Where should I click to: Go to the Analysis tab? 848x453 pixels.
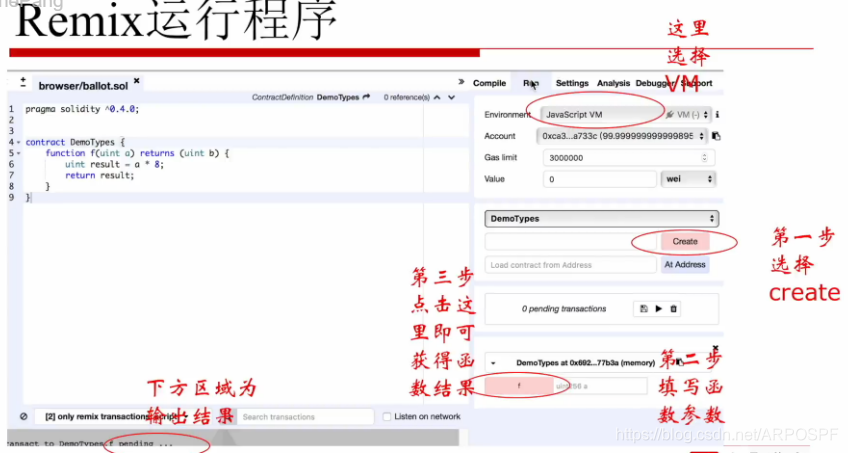[x=613, y=83]
